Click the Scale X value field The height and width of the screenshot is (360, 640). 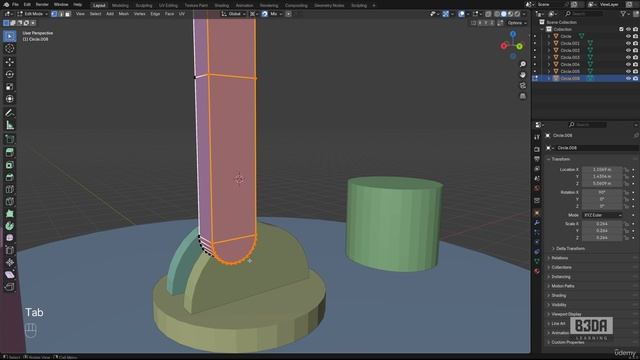(602, 224)
